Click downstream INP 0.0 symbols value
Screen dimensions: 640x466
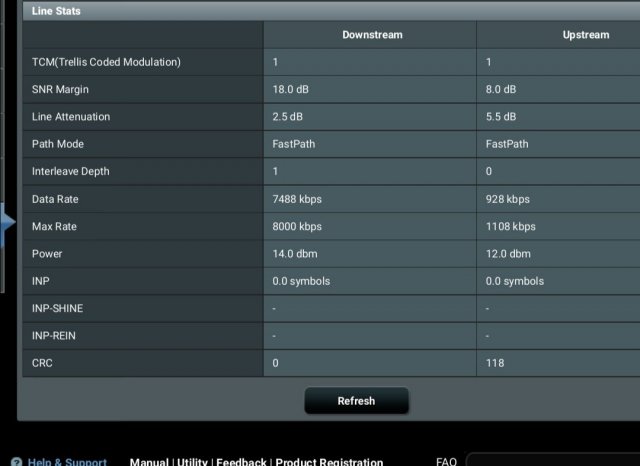point(301,281)
